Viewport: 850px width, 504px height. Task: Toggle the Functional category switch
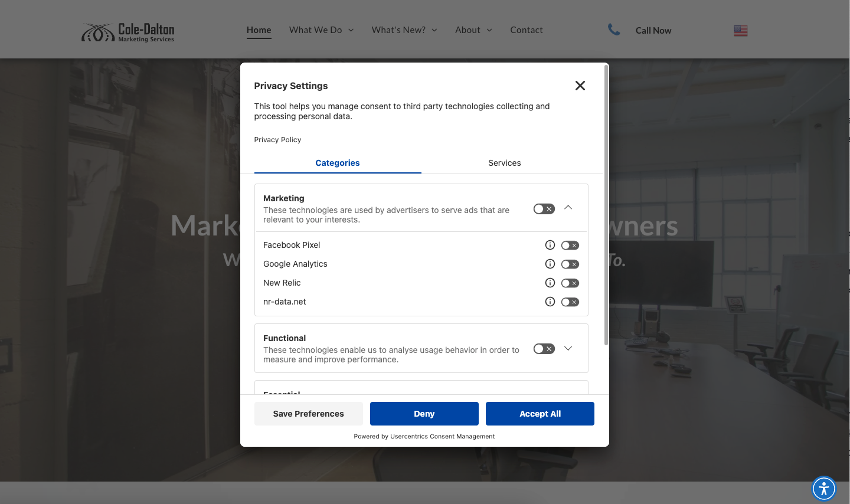544,349
